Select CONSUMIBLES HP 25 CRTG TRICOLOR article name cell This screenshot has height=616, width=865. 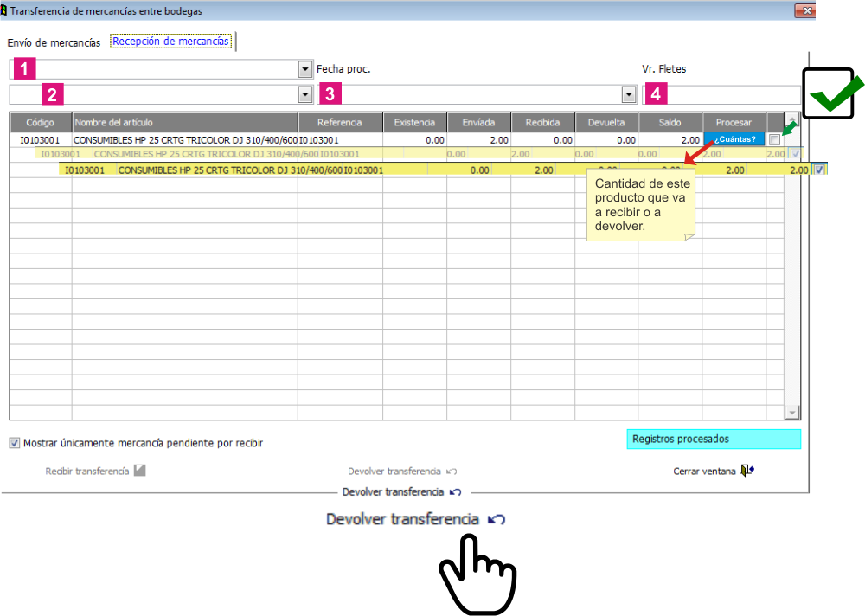(185, 140)
